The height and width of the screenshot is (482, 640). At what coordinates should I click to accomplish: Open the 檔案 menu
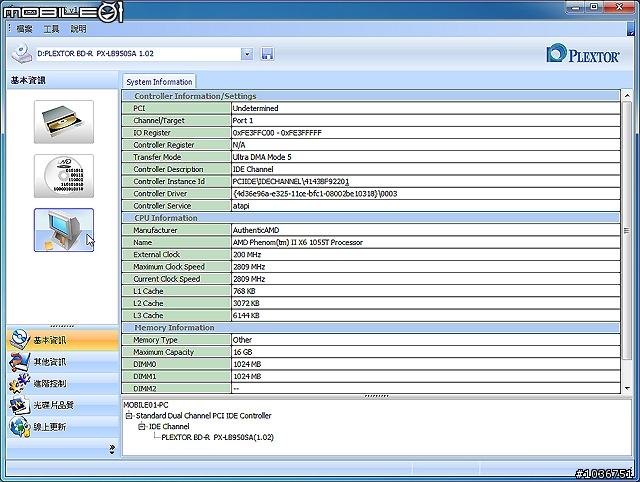24,29
